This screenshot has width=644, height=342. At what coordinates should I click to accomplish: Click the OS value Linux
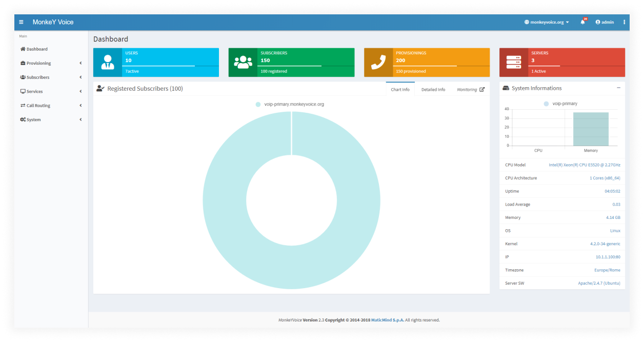[x=615, y=231]
